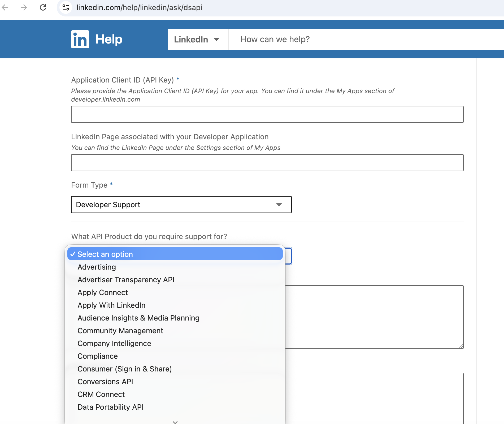Click the first large text area
504x424 pixels.
click(374, 317)
